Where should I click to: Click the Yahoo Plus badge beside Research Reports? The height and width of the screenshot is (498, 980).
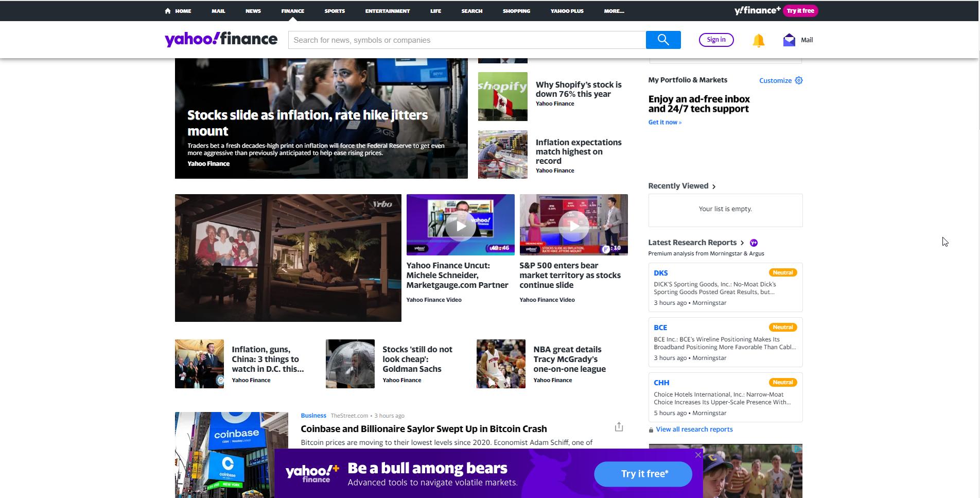[754, 243]
